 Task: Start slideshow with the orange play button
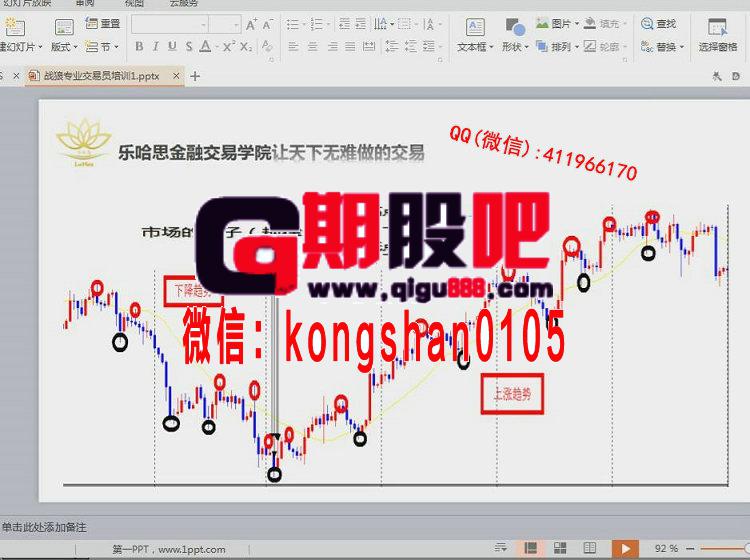pos(625,548)
